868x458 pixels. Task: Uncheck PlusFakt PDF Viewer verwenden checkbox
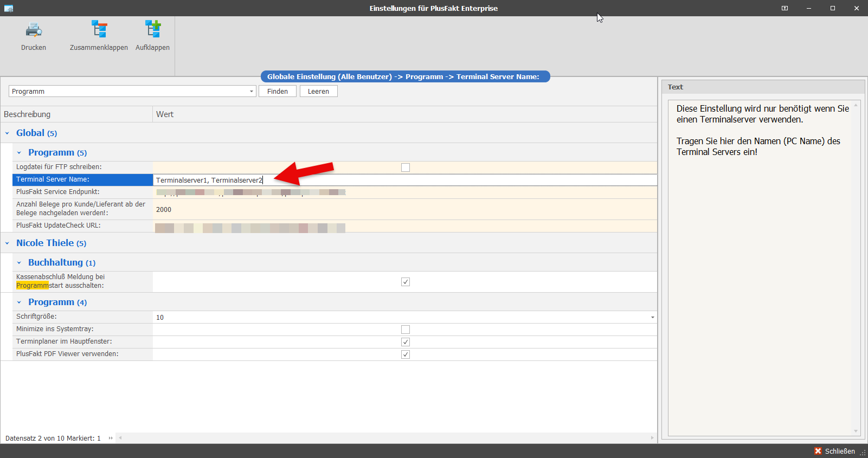406,354
